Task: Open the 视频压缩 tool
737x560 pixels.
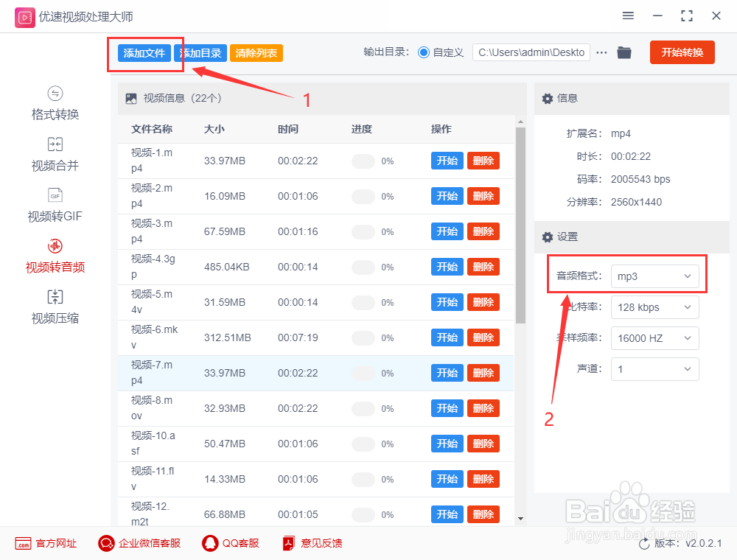Action: click(55, 307)
